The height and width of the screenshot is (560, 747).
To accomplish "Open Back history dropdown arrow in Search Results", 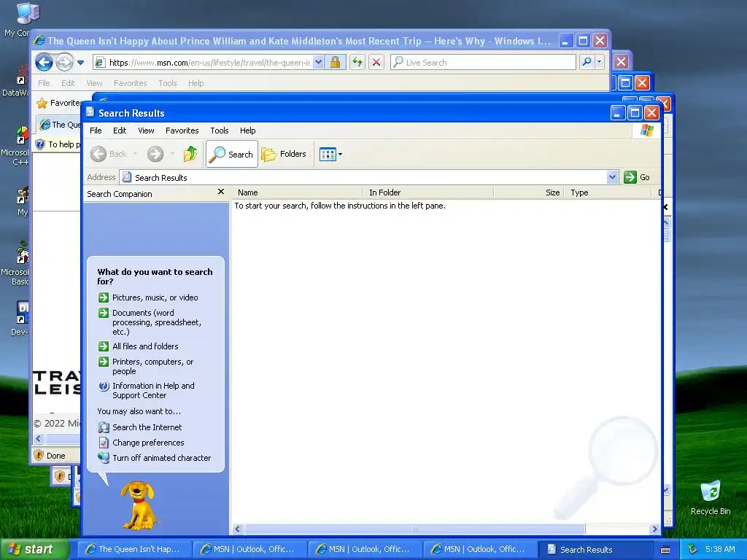I will pos(135,154).
